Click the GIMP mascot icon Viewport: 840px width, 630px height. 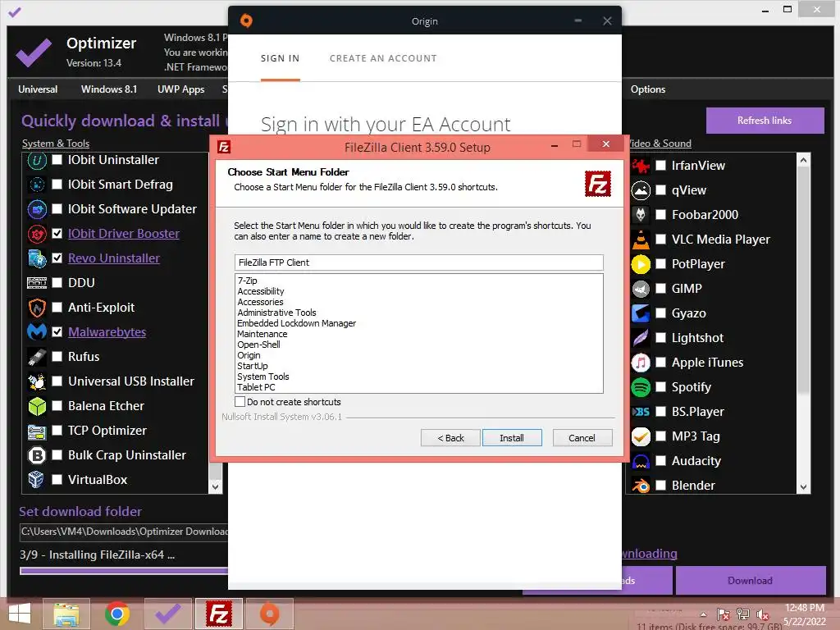tap(641, 289)
